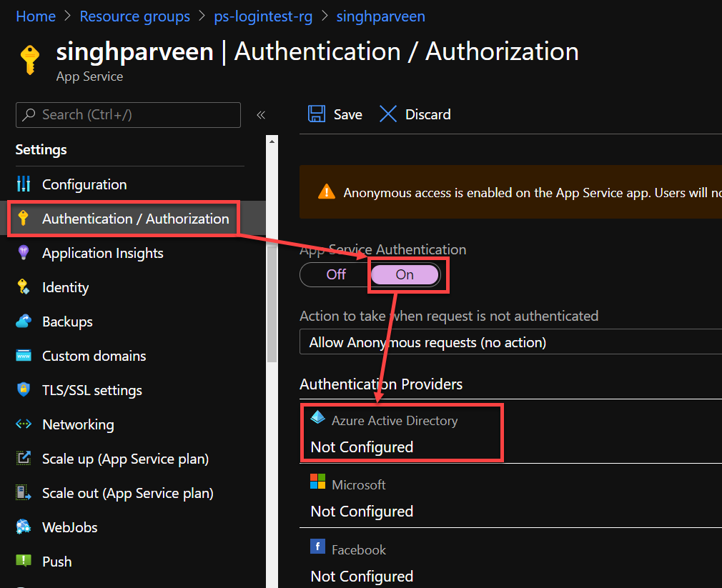Collapse the left menu using the chevrons
722x588 pixels.
[261, 115]
